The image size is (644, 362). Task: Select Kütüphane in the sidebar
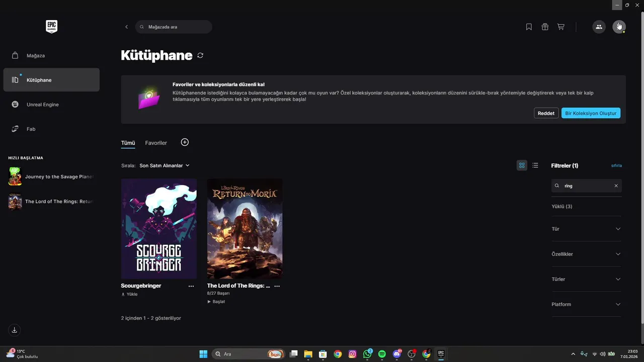click(x=51, y=80)
